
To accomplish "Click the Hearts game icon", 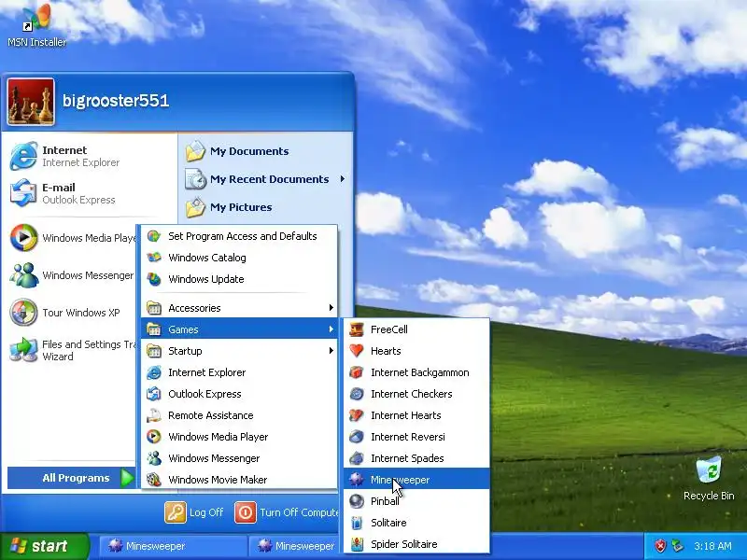I will tap(357, 351).
